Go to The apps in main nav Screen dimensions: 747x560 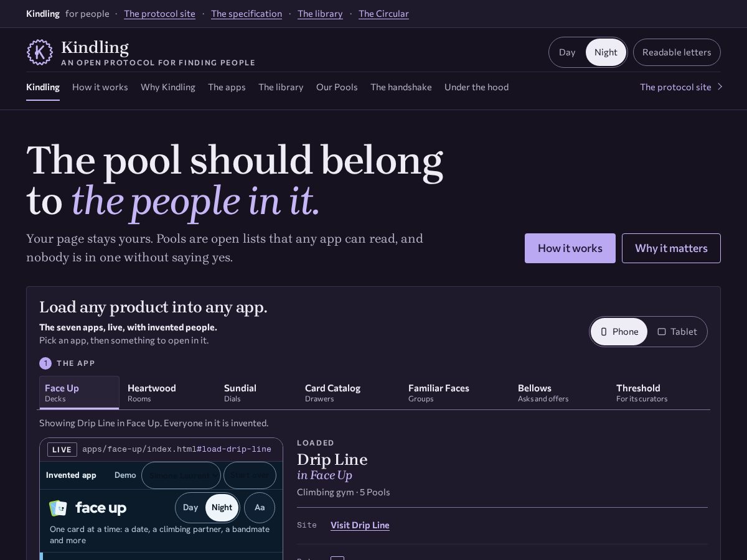click(x=227, y=87)
